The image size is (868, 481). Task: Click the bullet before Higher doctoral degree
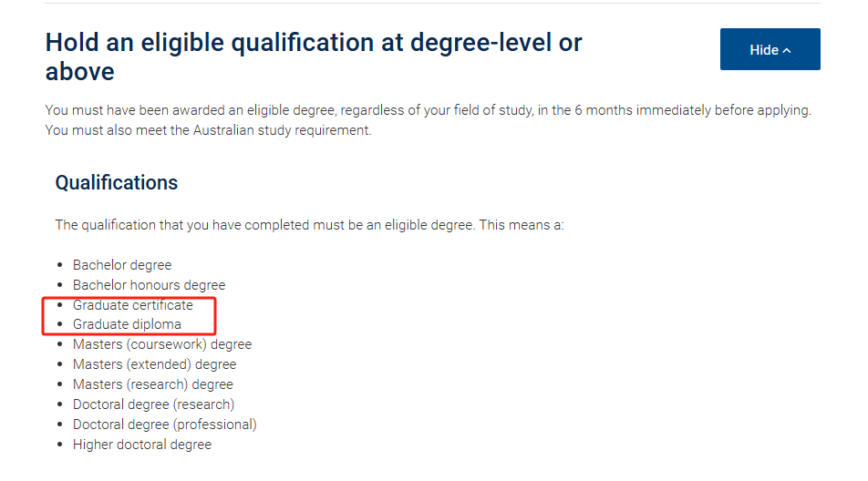[x=60, y=445]
